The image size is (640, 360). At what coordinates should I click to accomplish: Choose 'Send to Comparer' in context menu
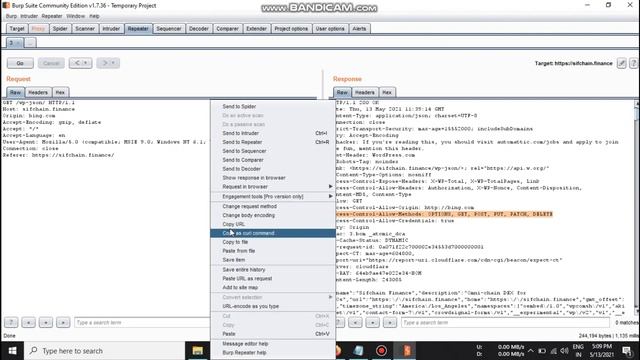(x=273, y=160)
